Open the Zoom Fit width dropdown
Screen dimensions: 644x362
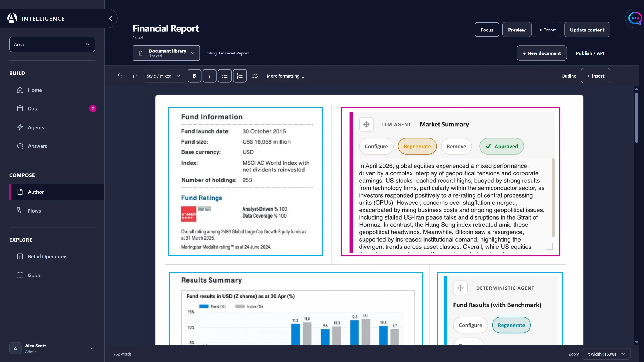[x=606, y=354]
